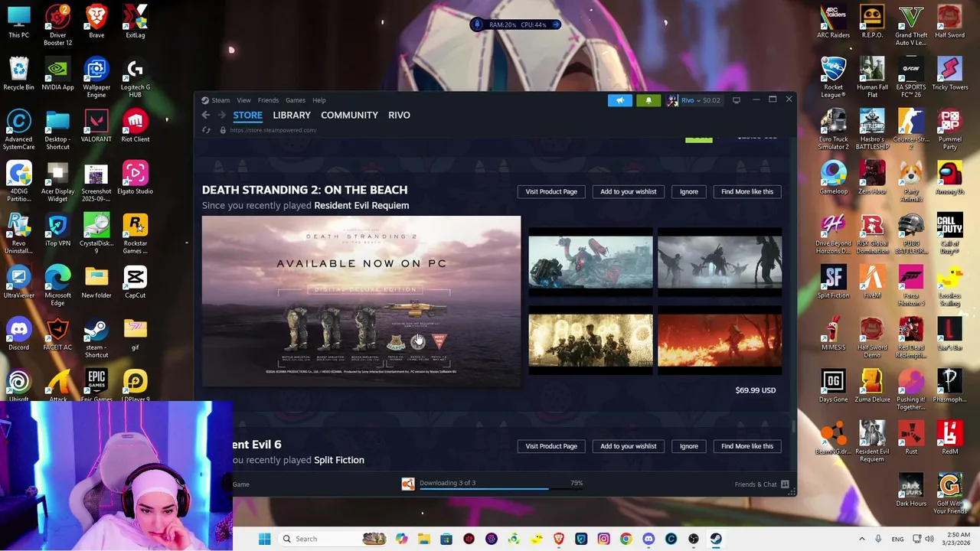Add Resident Evil 6 to wishlist
This screenshot has width=980, height=551.
pos(629,446)
